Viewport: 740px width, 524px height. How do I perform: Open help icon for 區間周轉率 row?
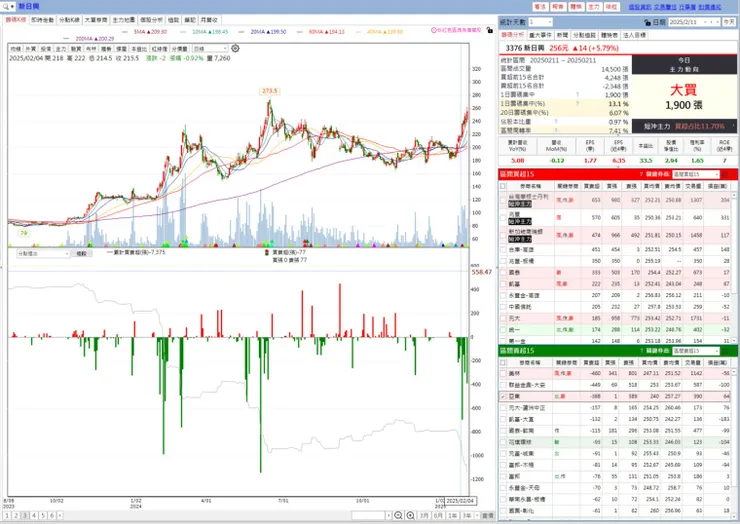pyautogui.click(x=556, y=130)
